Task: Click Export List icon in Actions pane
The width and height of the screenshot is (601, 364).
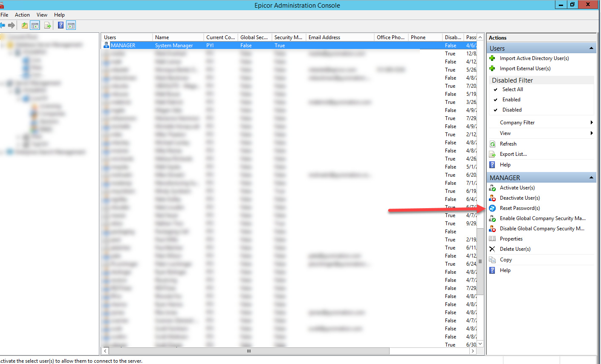Action: coord(492,154)
